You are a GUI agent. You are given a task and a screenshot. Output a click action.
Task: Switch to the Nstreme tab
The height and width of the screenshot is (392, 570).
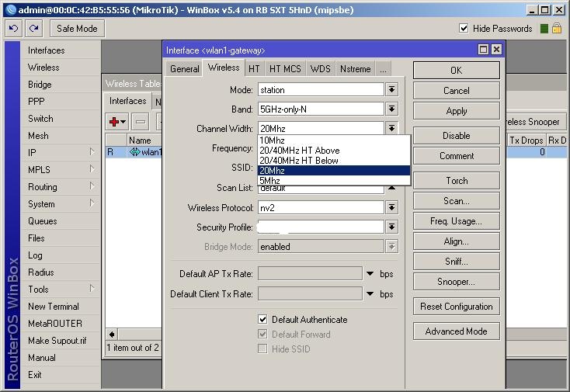[x=355, y=68]
